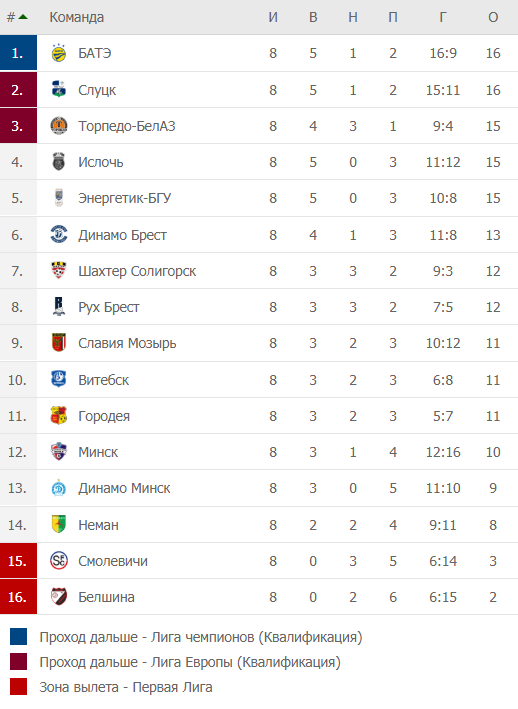The image size is (518, 709).
Task: Click the БАТЭ club logo
Action: (59, 53)
